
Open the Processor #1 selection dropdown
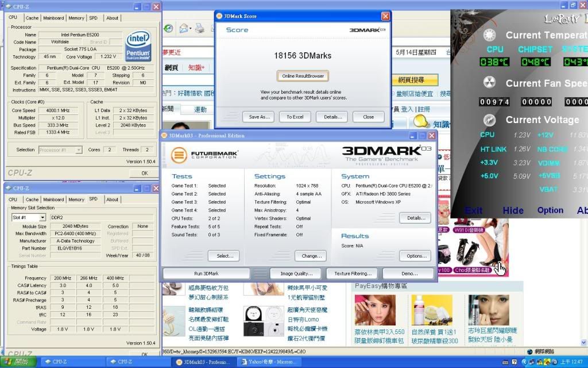78,150
